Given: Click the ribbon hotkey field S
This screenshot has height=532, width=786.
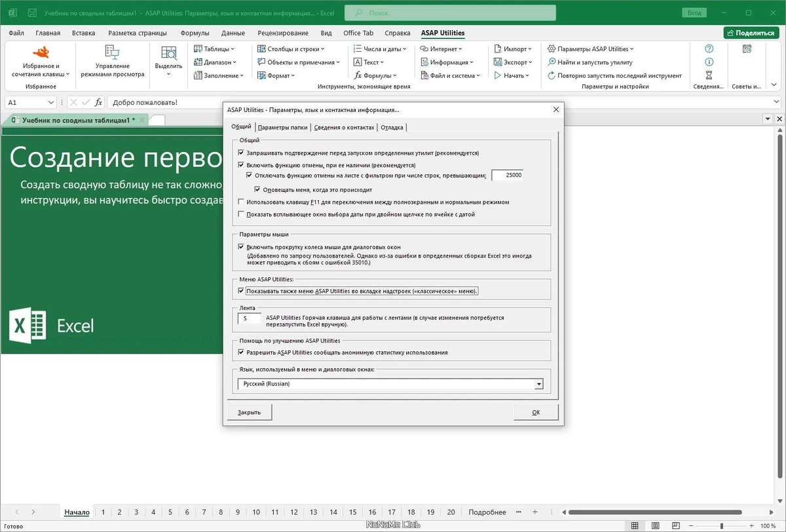Looking at the screenshot, I should tap(250, 318).
